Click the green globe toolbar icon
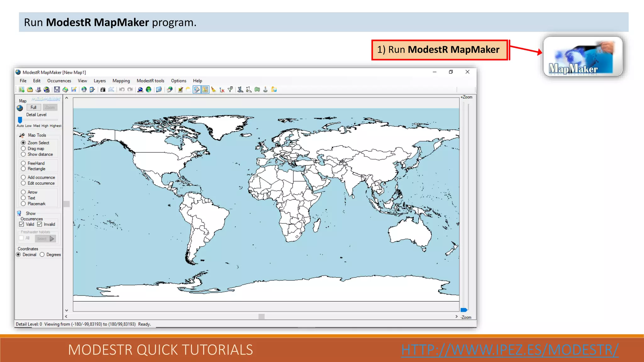The width and height of the screenshot is (644, 362). pyautogui.click(x=148, y=90)
